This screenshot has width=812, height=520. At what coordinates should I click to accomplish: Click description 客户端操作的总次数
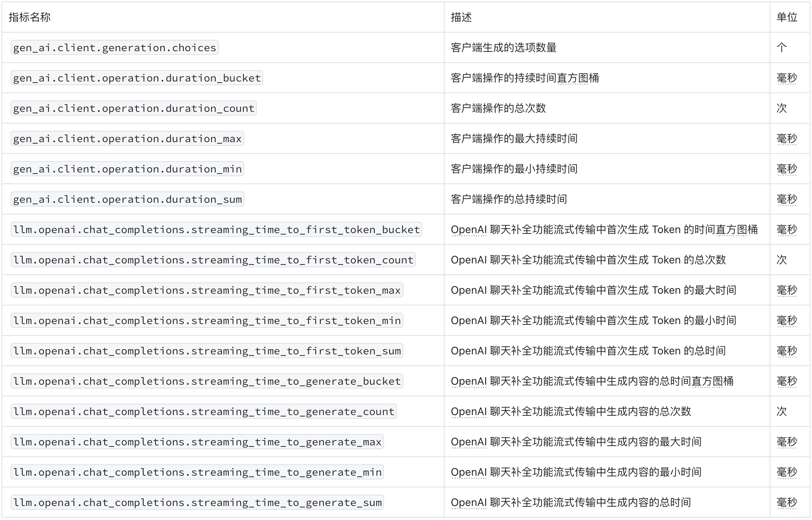498,108
